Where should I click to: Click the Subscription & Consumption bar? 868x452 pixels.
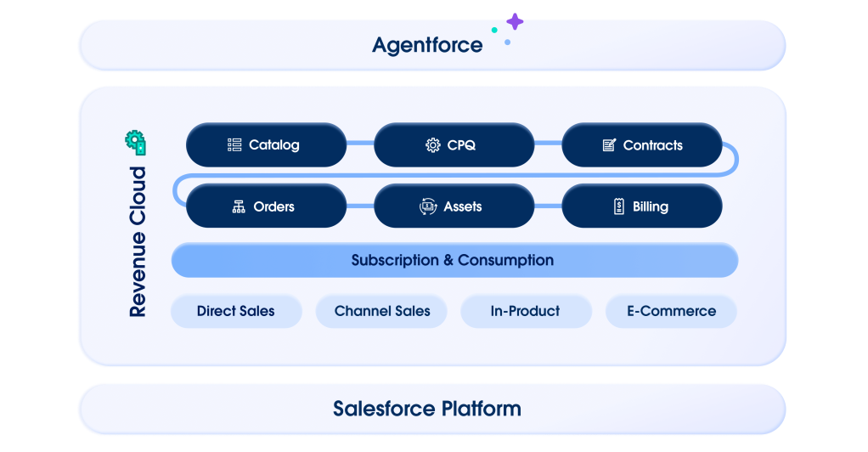(454, 260)
